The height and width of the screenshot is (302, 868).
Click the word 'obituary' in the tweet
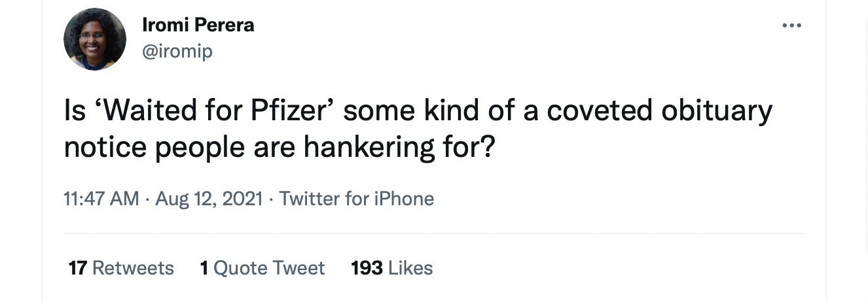[x=717, y=111]
